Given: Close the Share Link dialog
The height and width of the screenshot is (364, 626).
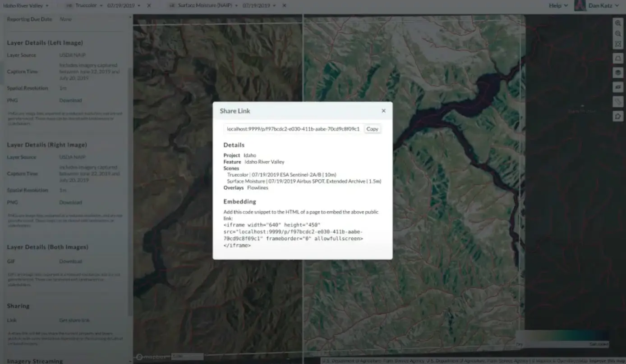Looking at the screenshot, I should pyautogui.click(x=383, y=111).
